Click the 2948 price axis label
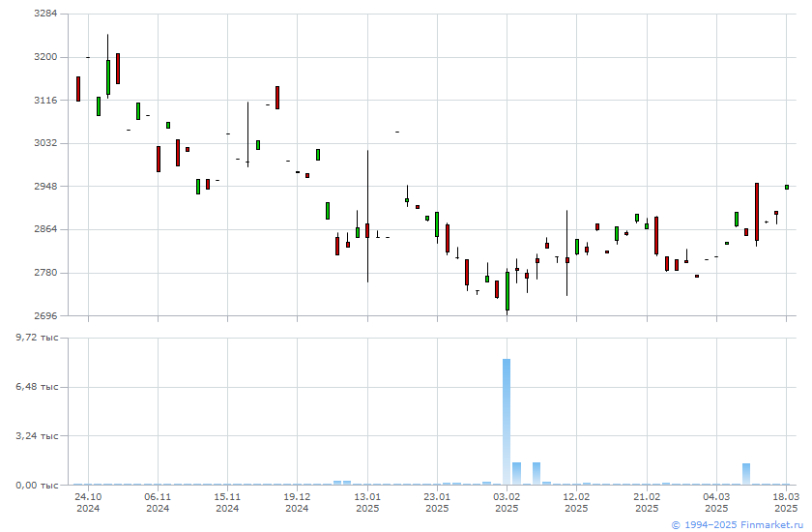The width and height of the screenshot is (812, 532). 45,186
